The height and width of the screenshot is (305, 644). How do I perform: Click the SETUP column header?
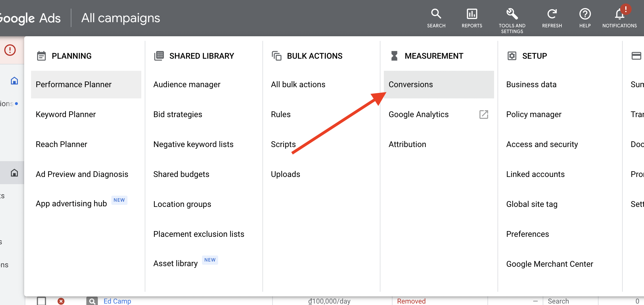(535, 56)
